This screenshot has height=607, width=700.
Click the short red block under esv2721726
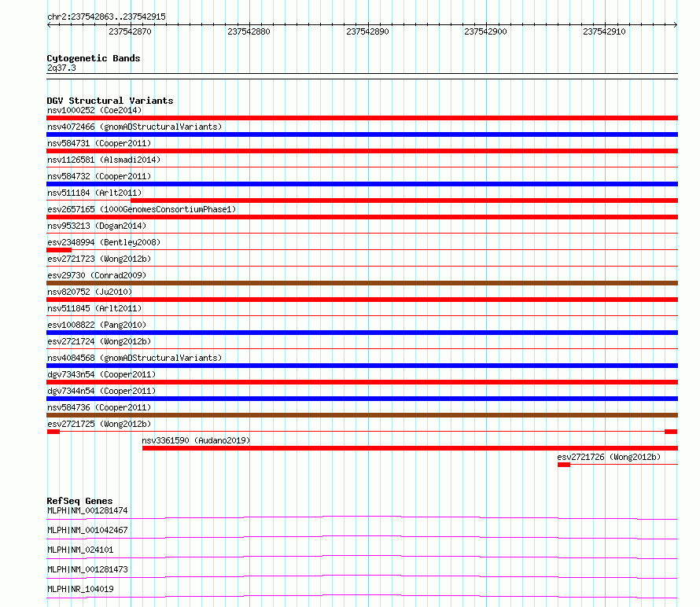tap(564, 465)
